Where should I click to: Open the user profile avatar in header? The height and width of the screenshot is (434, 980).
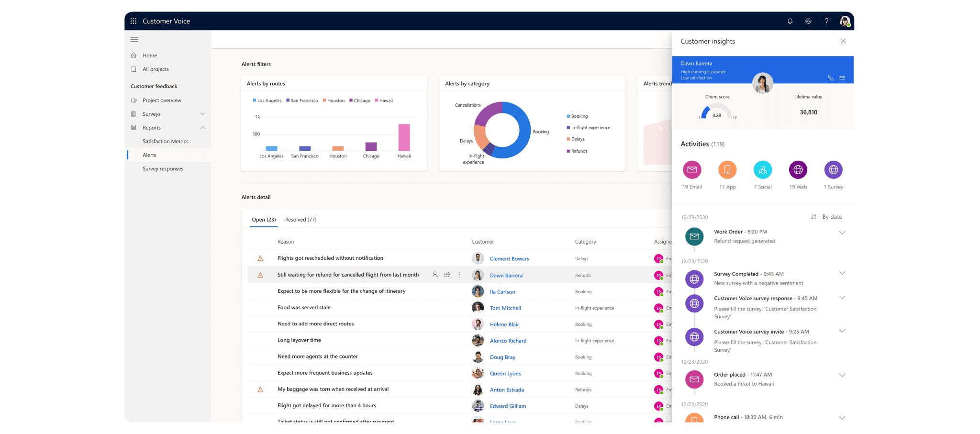[845, 21]
